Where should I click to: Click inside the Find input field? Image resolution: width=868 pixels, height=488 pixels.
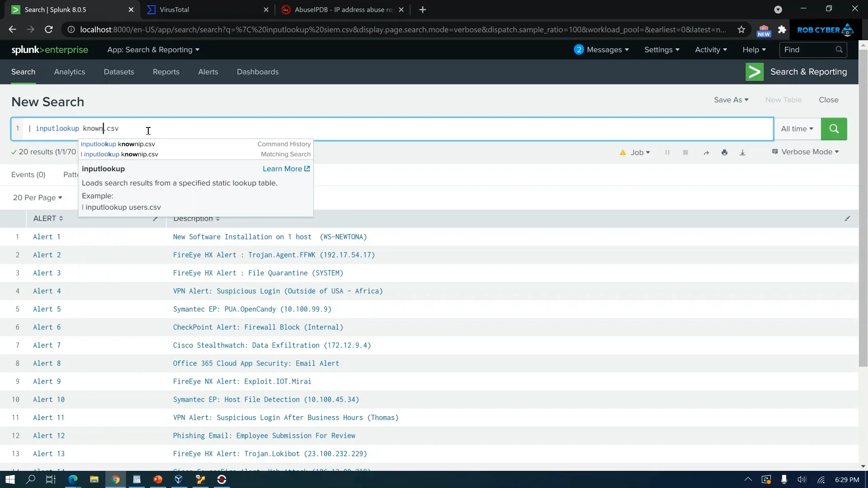807,50
